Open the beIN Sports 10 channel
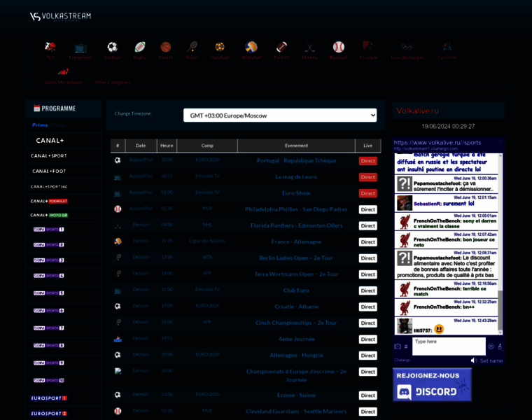 coord(48,380)
